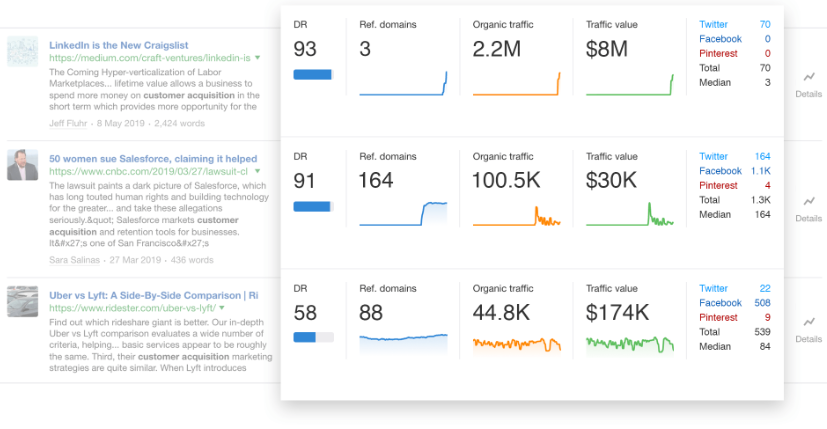The height and width of the screenshot is (429, 827).
Task: Click Pinterest count 9 in third row
Action: [x=767, y=317]
